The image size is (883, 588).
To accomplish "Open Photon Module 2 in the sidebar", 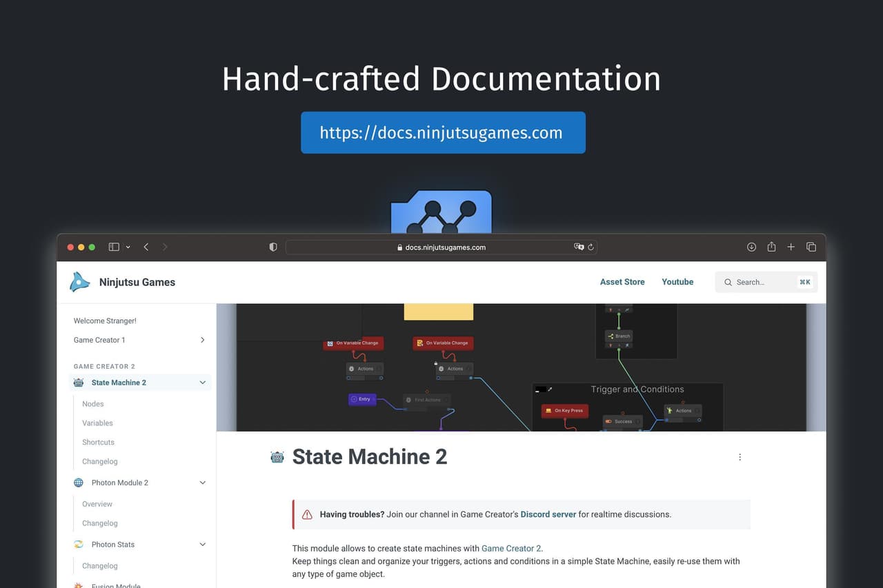I will (120, 483).
